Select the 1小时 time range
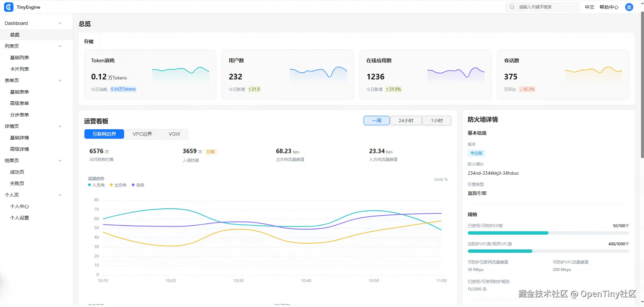The image size is (644, 307). coord(437,121)
